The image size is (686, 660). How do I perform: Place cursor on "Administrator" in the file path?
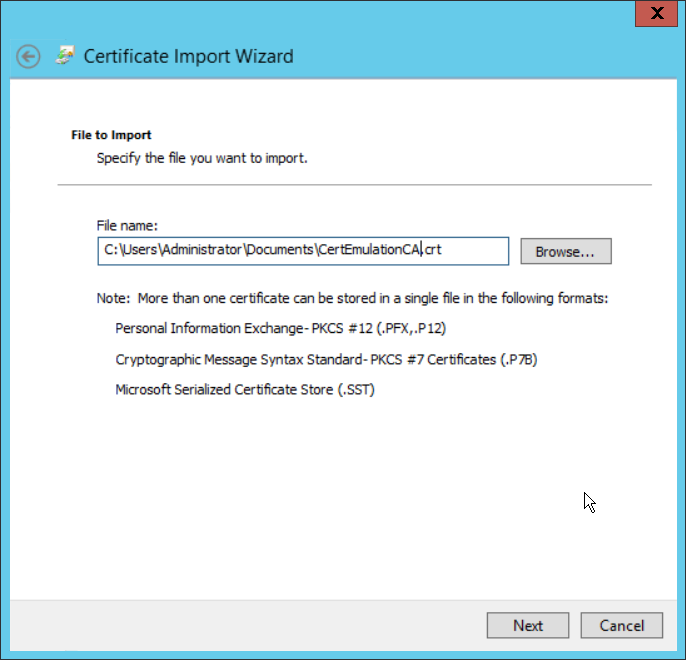click(198, 250)
